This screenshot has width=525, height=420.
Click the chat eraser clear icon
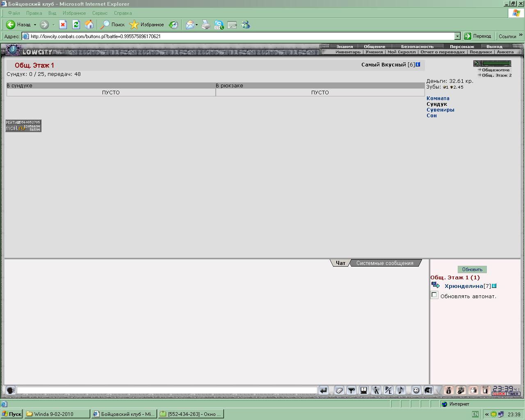pyautogui.click(x=339, y=390)
